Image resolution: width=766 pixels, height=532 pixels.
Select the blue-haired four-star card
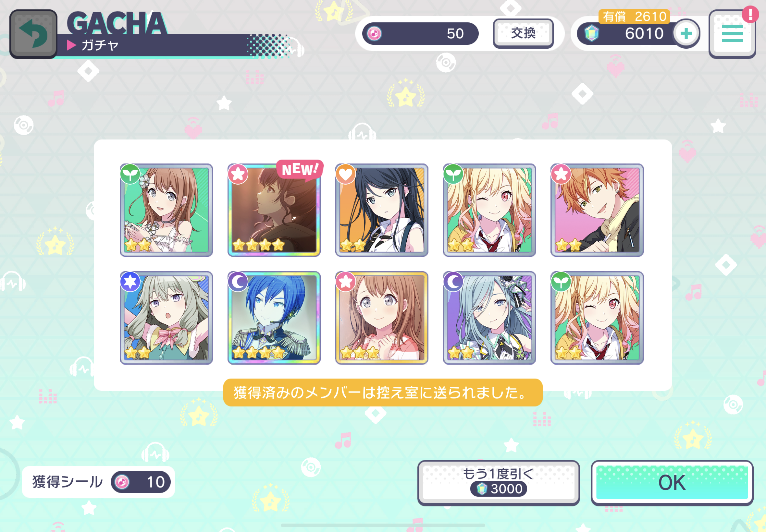[274, 318]
